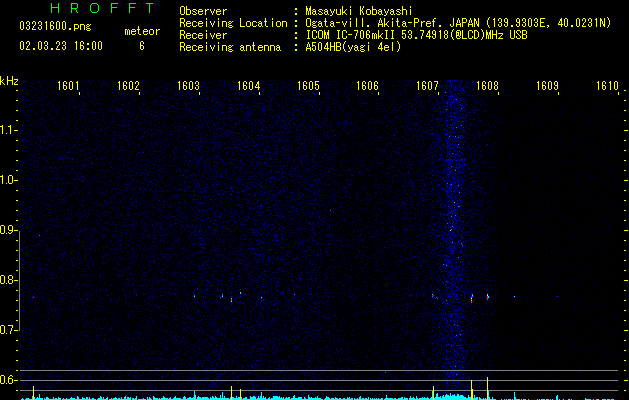Select the filename 03231600.png
The image size is (629, 400).
(x=55, y=27)
